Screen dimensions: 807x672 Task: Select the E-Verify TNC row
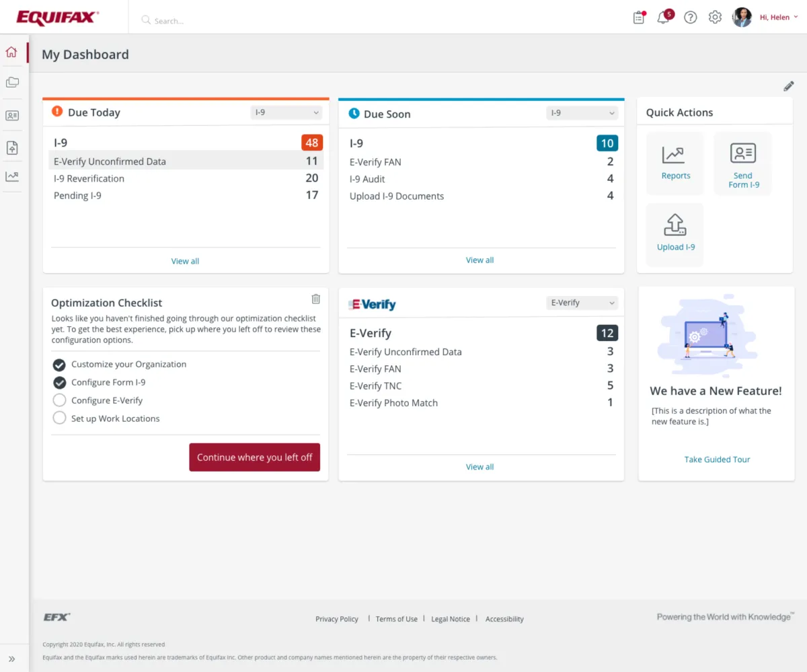[482, 385]
